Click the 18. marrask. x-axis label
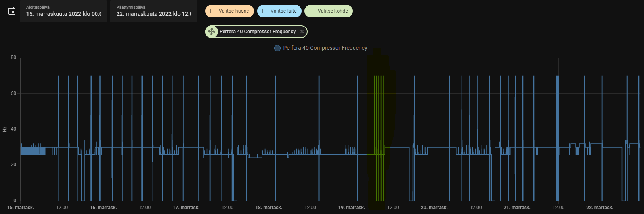This screenshot has height=214, width=644. pyautogui.click(x=269, y=208)
